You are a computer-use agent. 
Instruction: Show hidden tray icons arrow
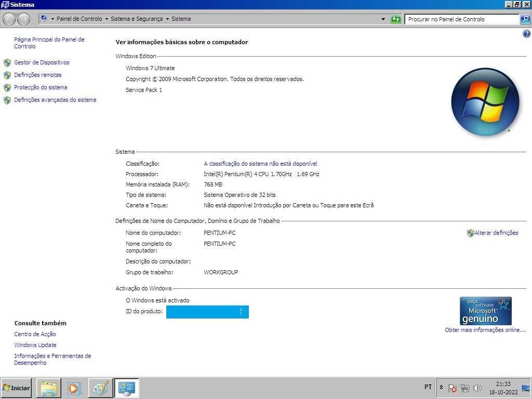click(x=441, y=387)
